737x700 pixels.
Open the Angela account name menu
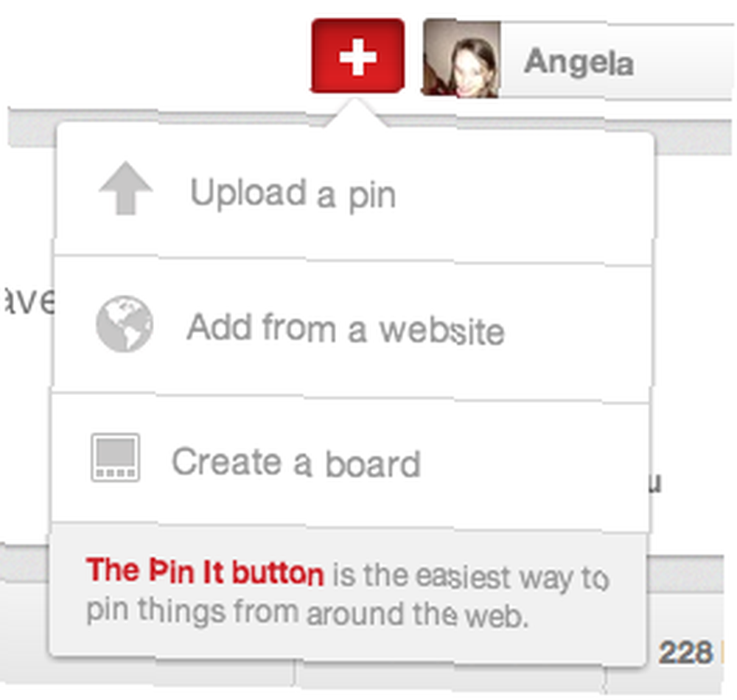pos(579,62)
